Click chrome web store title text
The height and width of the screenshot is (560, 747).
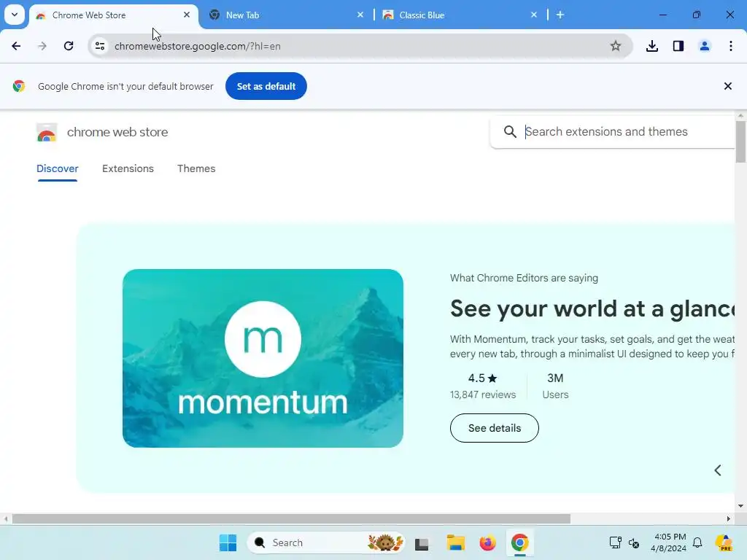click(117, 132)
